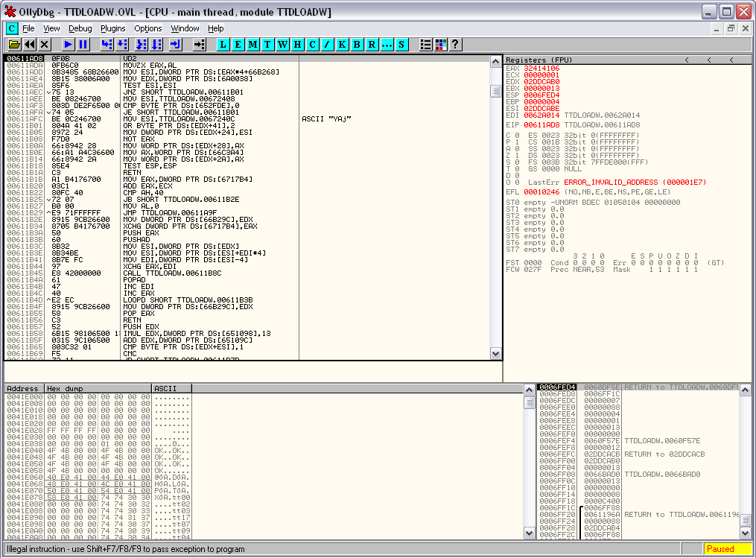Show the CPU window via the C toolbar button
This screenshot has height=558, width=756.
click(312, 45)
